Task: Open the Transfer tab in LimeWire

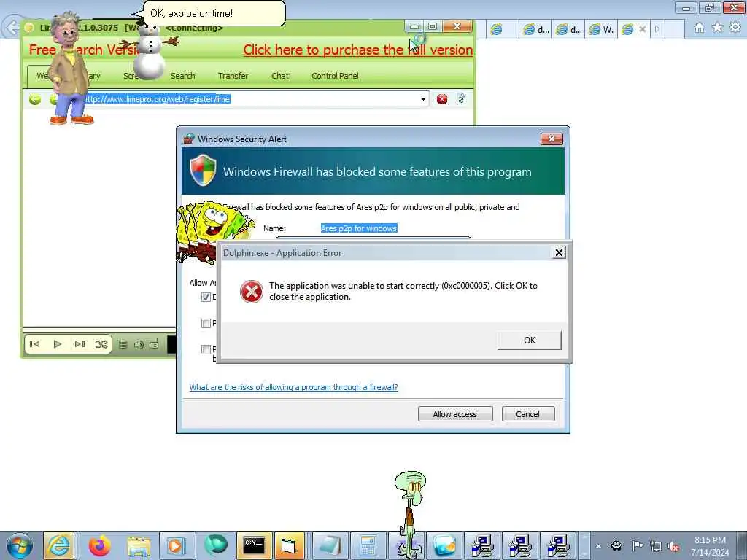Action: [233, 76]
